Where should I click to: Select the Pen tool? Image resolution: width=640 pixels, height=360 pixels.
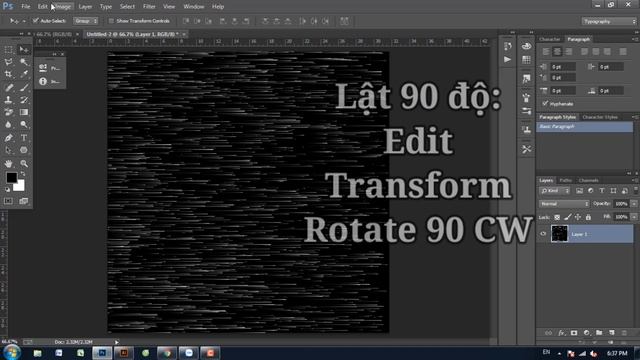pyautogui.click(x=8, y=138)
